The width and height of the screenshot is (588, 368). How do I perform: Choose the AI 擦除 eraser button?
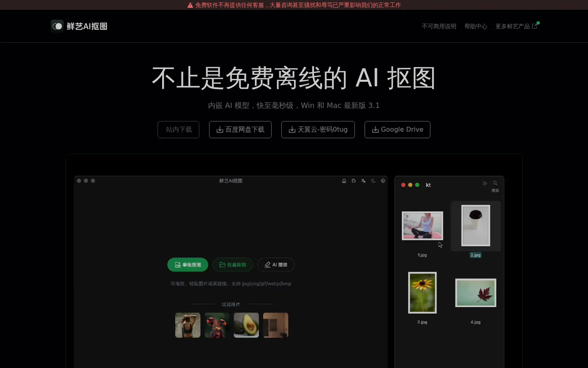click(276, 265)
